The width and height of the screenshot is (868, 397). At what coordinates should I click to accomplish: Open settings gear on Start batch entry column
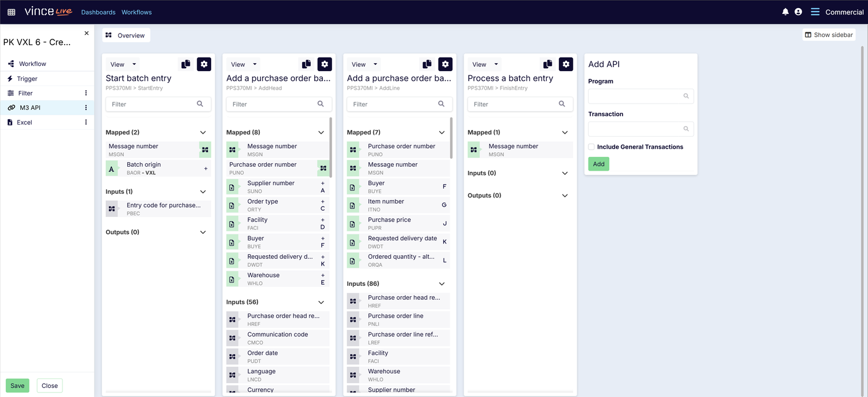point(204,64)
